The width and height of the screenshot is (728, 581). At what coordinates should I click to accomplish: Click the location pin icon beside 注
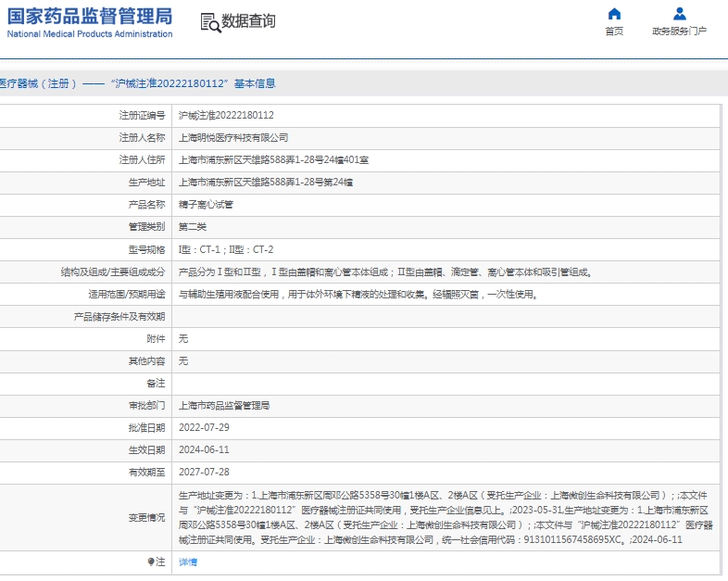coord(151,562)
